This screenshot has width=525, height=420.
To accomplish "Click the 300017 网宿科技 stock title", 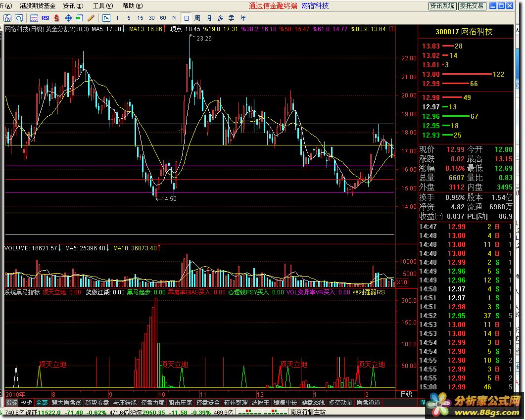I will tap(464, 32).
